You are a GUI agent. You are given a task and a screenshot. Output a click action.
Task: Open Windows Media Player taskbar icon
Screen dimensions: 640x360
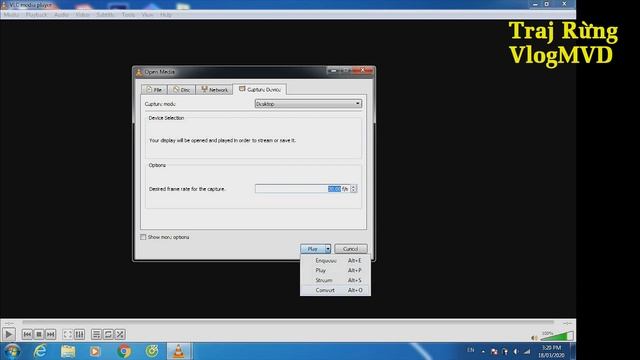(x=95, y=351)
